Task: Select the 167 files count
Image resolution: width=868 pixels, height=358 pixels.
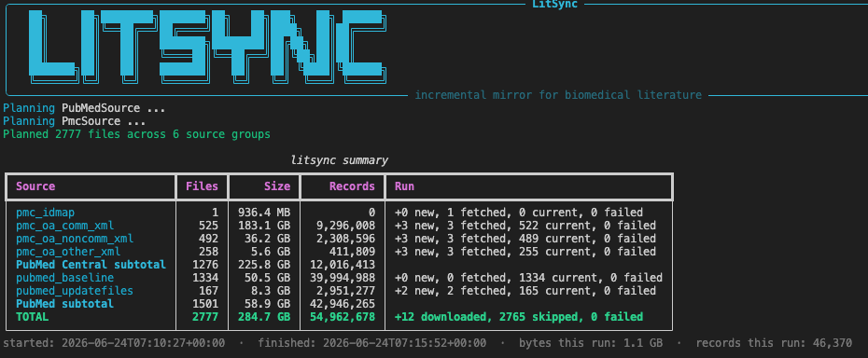Action: [x=209, y=291]
